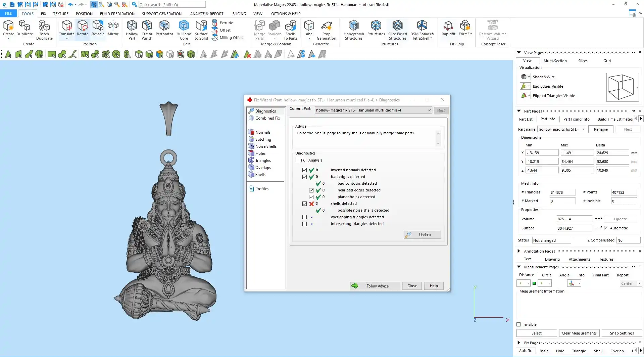Open the Part name dropdown
The width and height of the screenshot is (644, 357).
(x=583, y=129)
